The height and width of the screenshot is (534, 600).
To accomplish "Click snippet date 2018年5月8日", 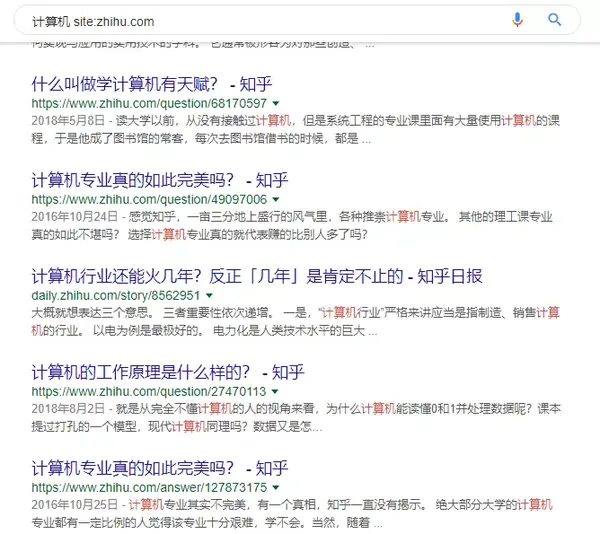I will click(68, 120).
